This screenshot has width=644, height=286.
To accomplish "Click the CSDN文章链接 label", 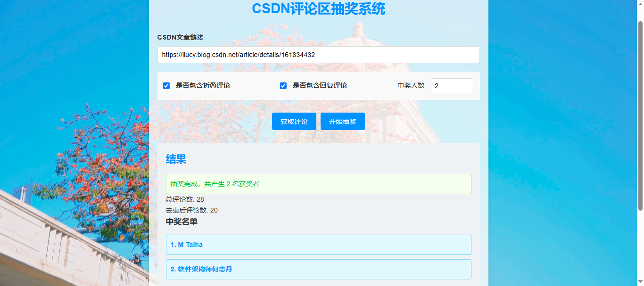I will 181,37.
